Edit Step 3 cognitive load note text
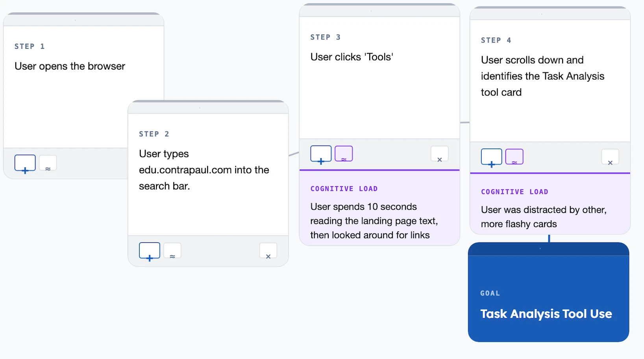The width and height of the screenshot is (644, 359). tap(374, 221)
